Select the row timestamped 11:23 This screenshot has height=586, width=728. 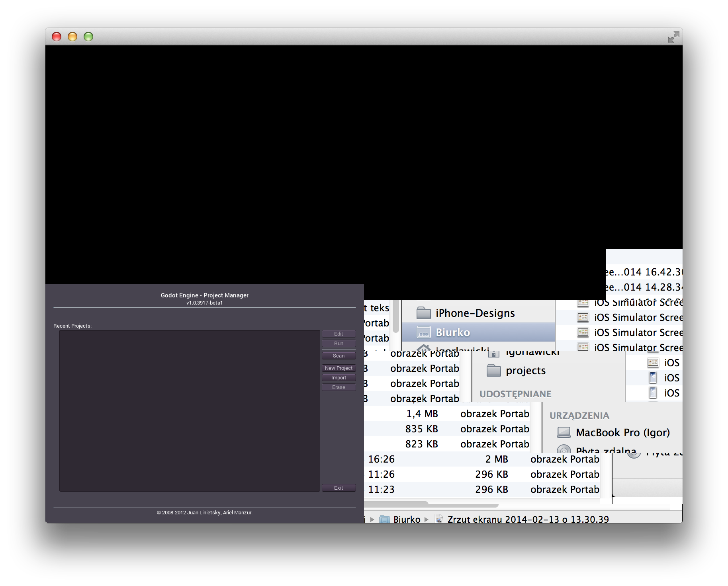click(482, 489)
